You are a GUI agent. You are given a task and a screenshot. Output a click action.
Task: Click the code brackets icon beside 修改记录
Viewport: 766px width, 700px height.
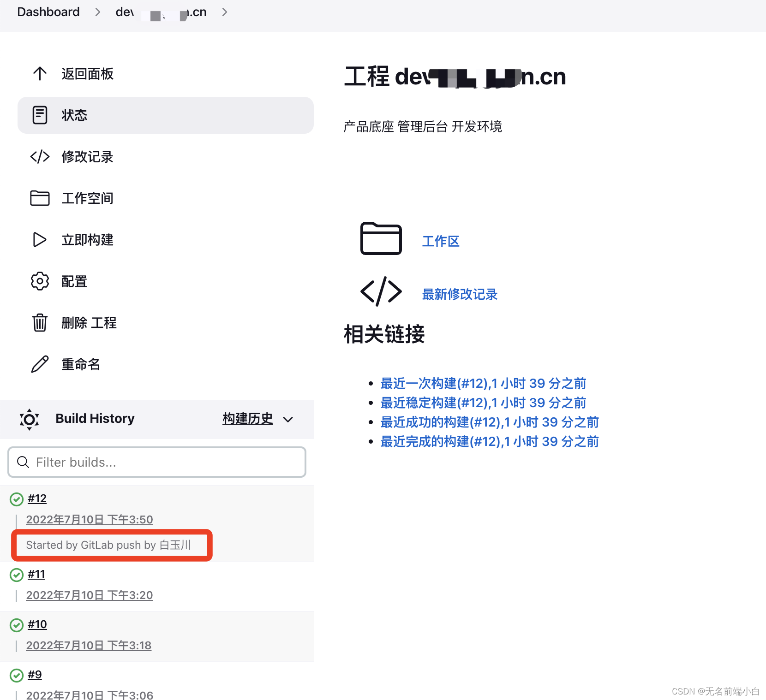point(40,156)
